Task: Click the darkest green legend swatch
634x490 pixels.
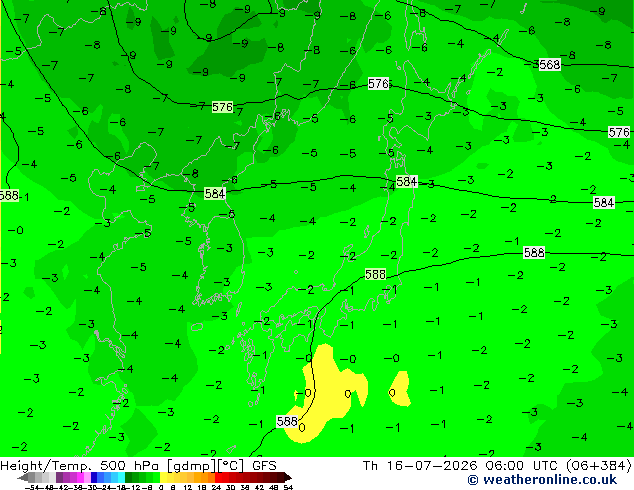Action: 129,477
